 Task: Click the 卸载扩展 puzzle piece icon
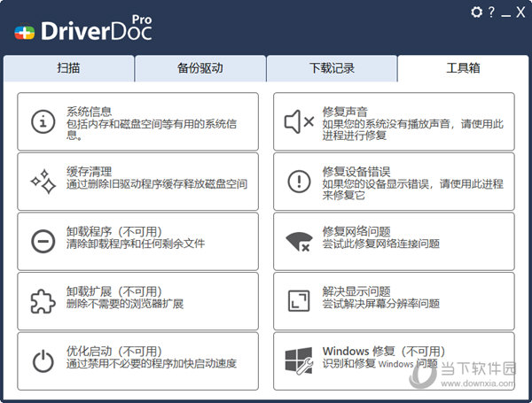(43, 301)
